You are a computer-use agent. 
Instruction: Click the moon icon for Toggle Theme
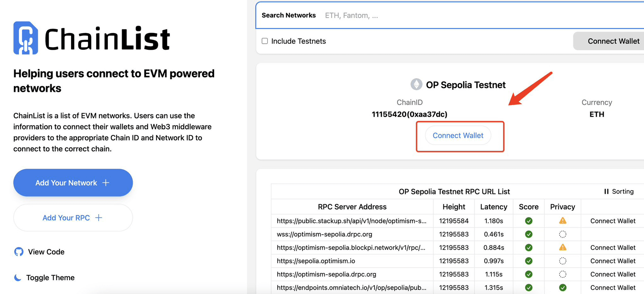point(18,277)
